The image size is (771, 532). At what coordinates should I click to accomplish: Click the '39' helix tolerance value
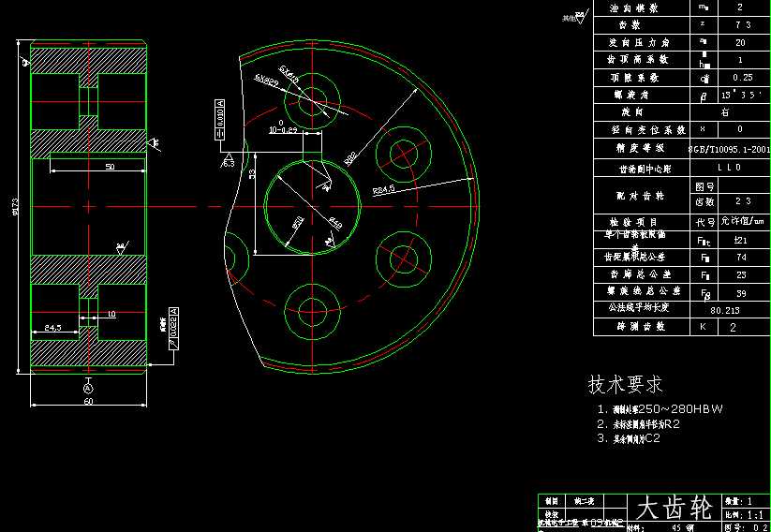[742, 293]
